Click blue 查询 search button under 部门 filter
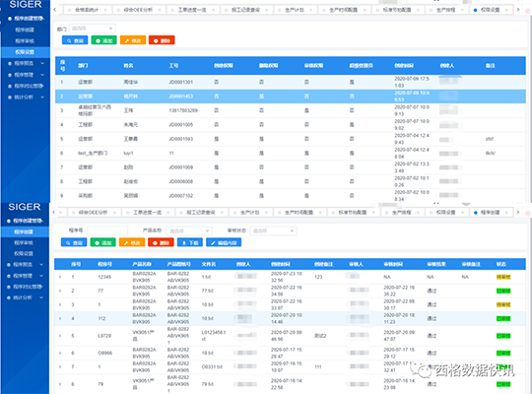 coord(75,40)
